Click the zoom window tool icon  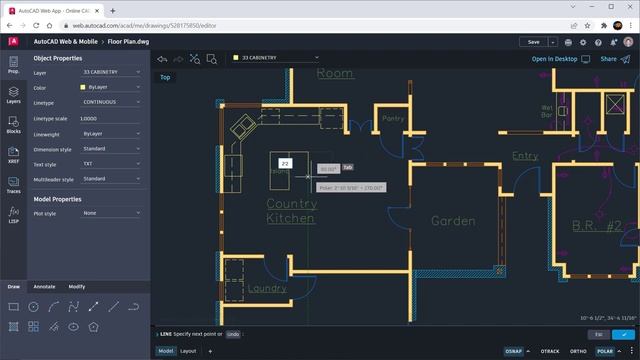[x=211, y=59]
